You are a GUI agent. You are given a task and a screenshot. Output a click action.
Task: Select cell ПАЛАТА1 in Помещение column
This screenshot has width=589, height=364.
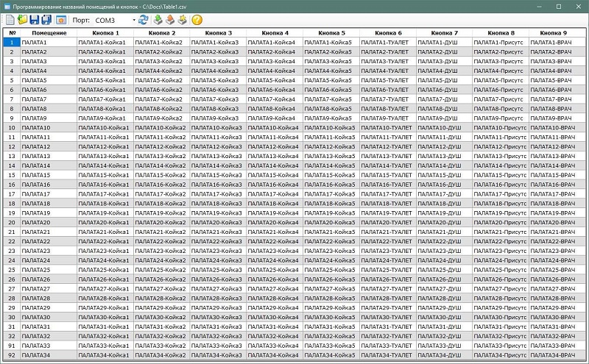[49, 43]
